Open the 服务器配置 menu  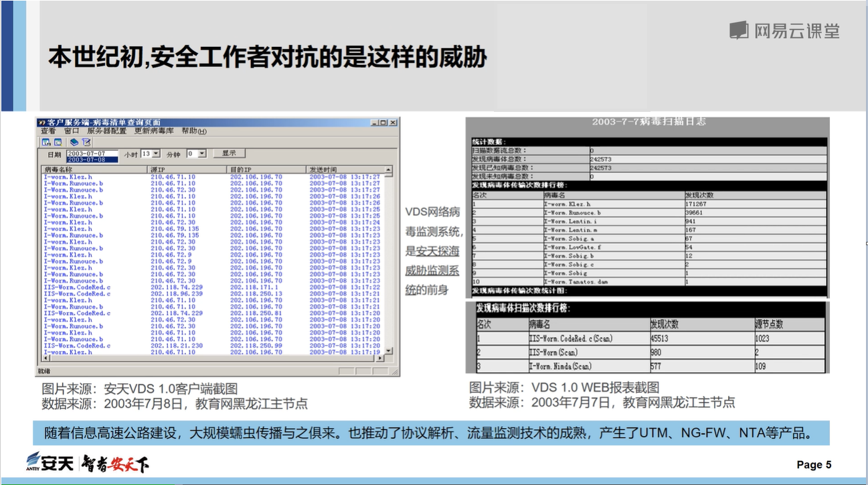pos(106,131)
